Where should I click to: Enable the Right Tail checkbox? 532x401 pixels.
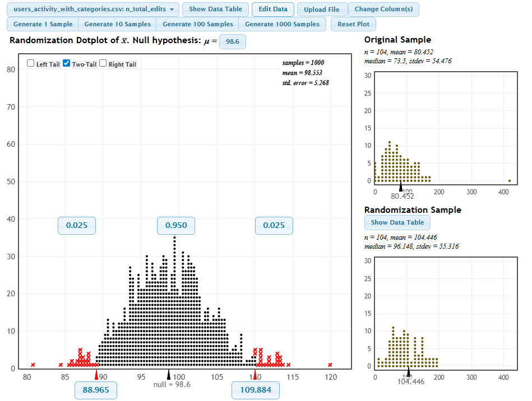(103, 64)
